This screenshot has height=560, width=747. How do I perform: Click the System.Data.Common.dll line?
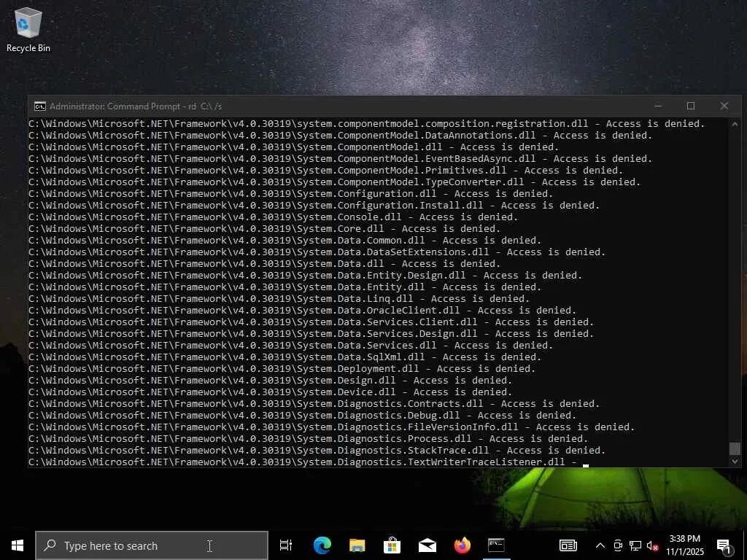(285, 241)
